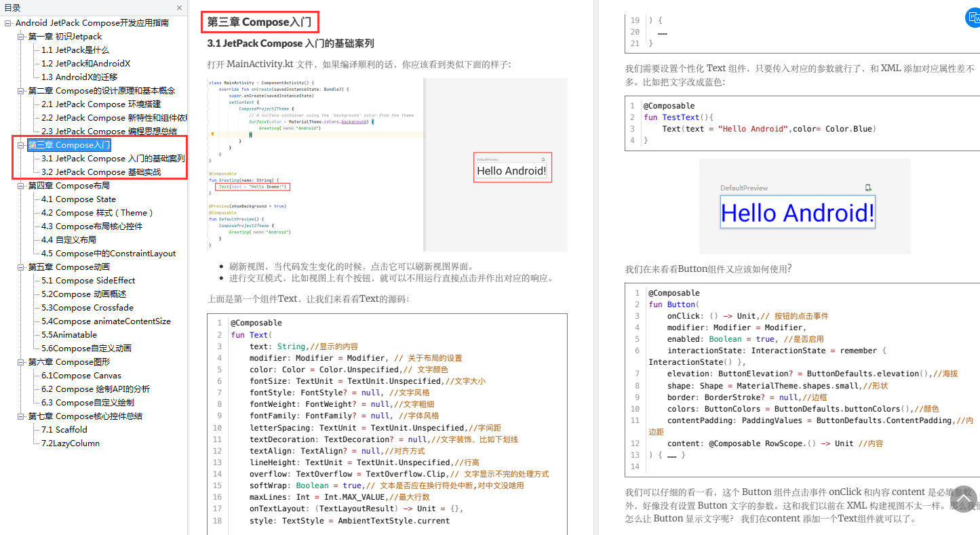
Task: Go to 2.3 JetPack Compose 编程思想总结
Action: 109,132
